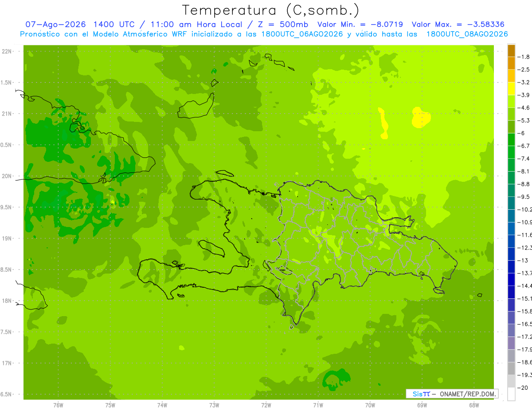This screenshot has height=411, width=532.
Task: Click the -7.4 legend value
Action: click(x=524, y=159)
